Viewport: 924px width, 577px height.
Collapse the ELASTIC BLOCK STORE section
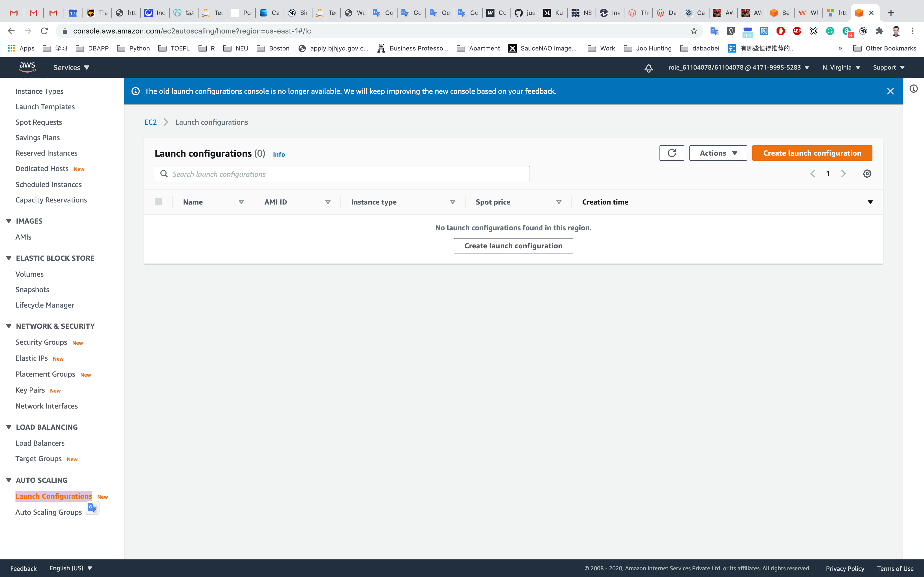[9, 258]
